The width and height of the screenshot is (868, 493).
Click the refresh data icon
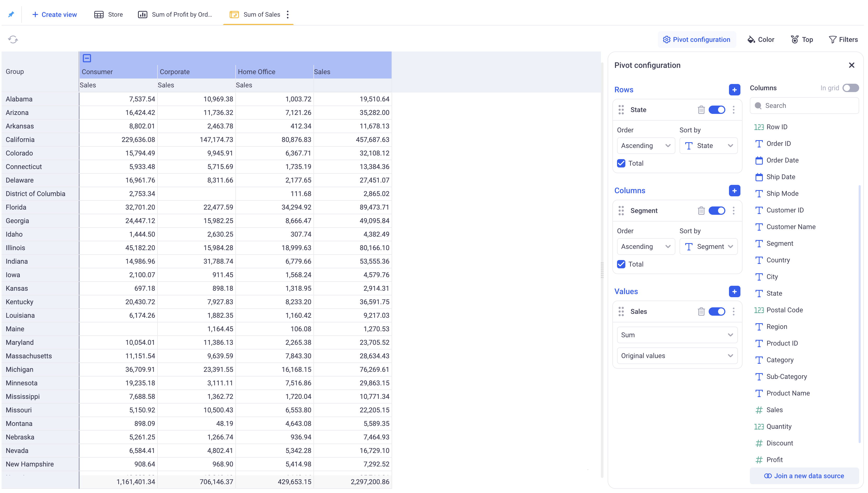click(13, 40)
